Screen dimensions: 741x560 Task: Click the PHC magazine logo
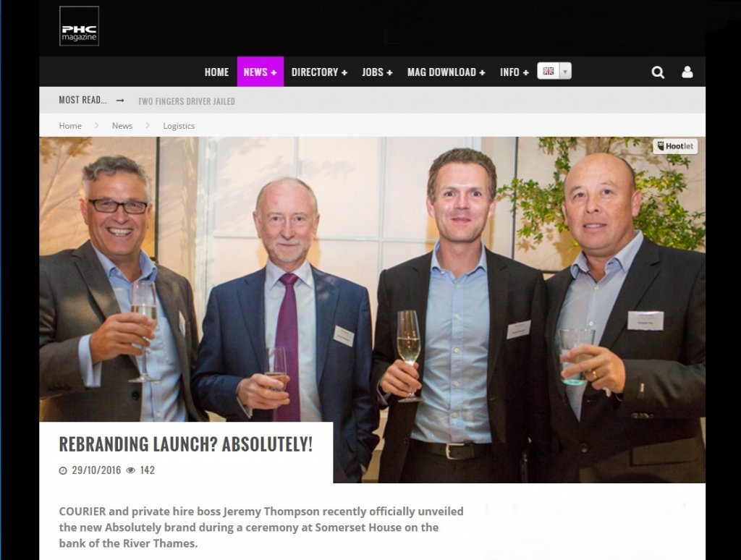coord(79,26)
